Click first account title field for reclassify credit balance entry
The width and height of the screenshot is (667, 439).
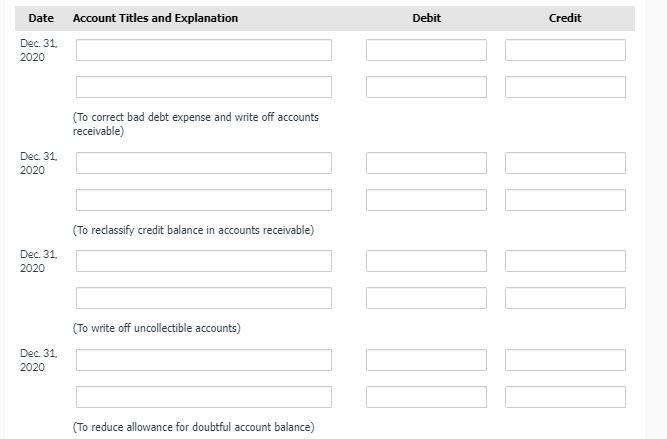[204, 163]
